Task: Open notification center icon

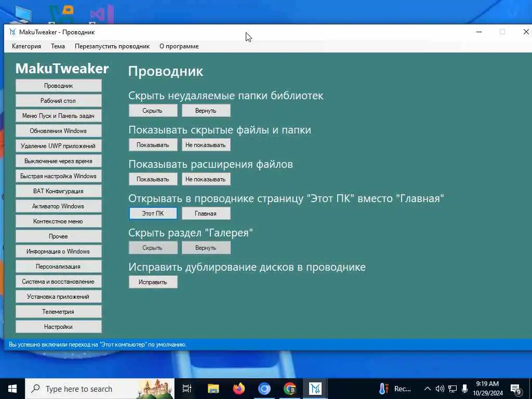Action: coord(516,390)
